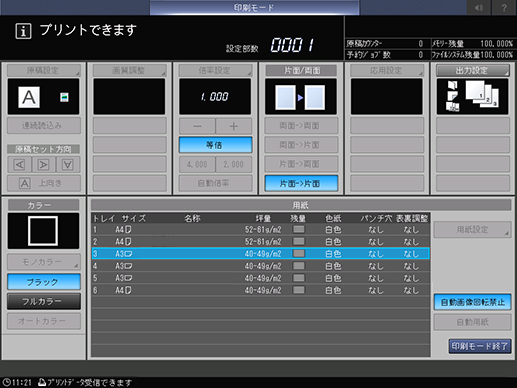This screenshot has width=517, height=388.
Task: Select right-facing original orientation icon
Action: tap(44, 165)
